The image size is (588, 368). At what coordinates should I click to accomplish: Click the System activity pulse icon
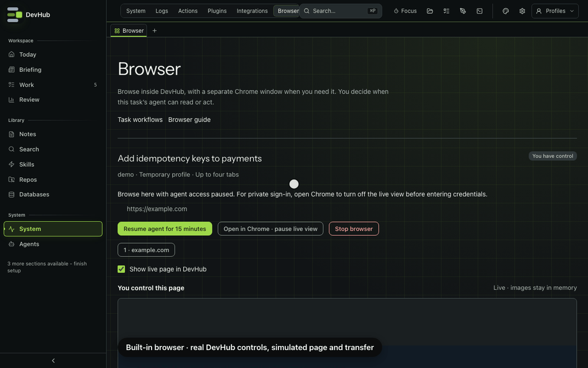pos(11,229)
